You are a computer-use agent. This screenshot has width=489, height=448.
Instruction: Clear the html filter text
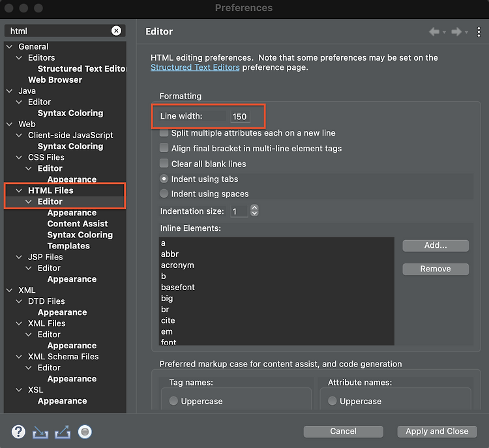[116, 31]
